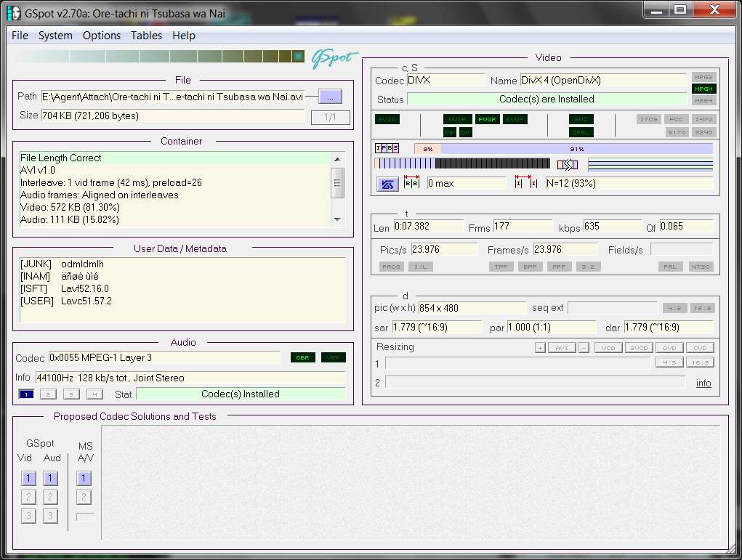Click the frame type percentage bar
This screenshot has height=560, width=742.
coord(563,148)
